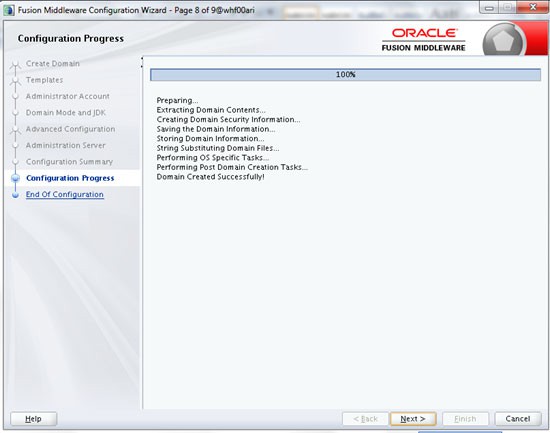This screenshot has height=433, width=550.
Task: Select the Configuration Summary step
Action: [x=69, y=162]
